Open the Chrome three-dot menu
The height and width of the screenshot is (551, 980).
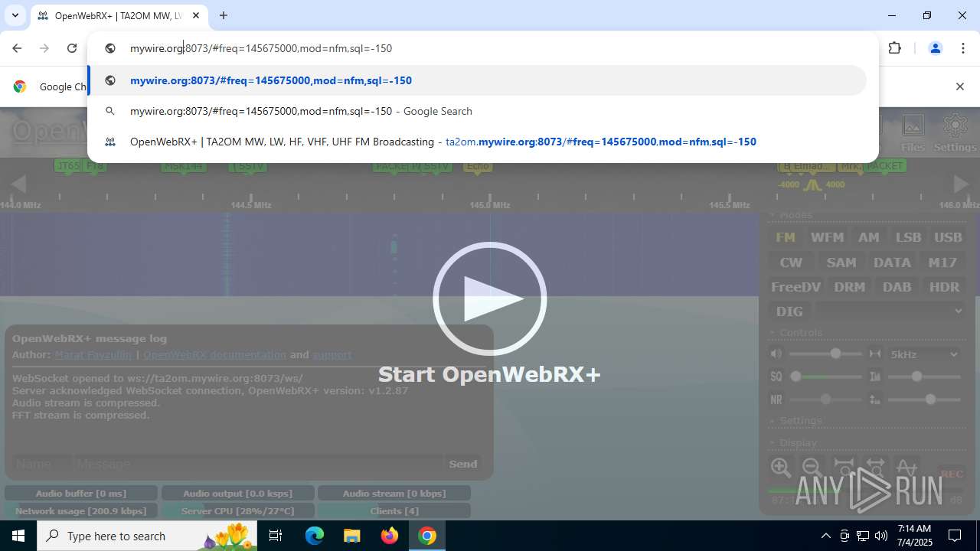963,48
